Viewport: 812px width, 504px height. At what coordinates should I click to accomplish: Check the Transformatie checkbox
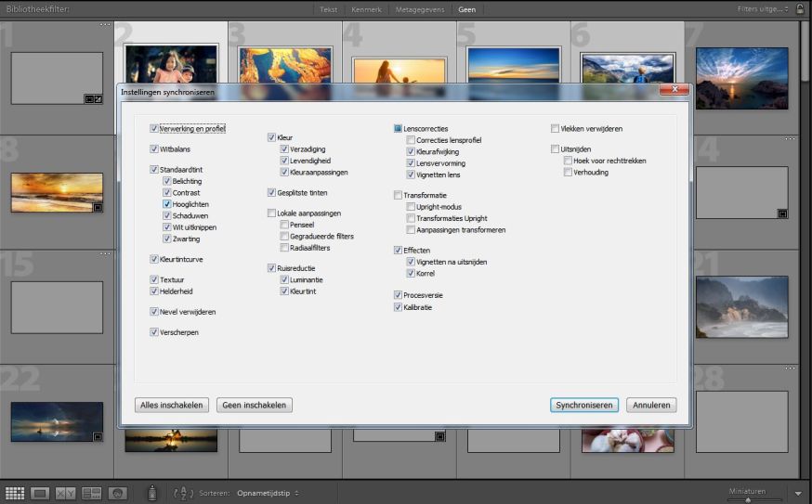click(x=398, y=196)
